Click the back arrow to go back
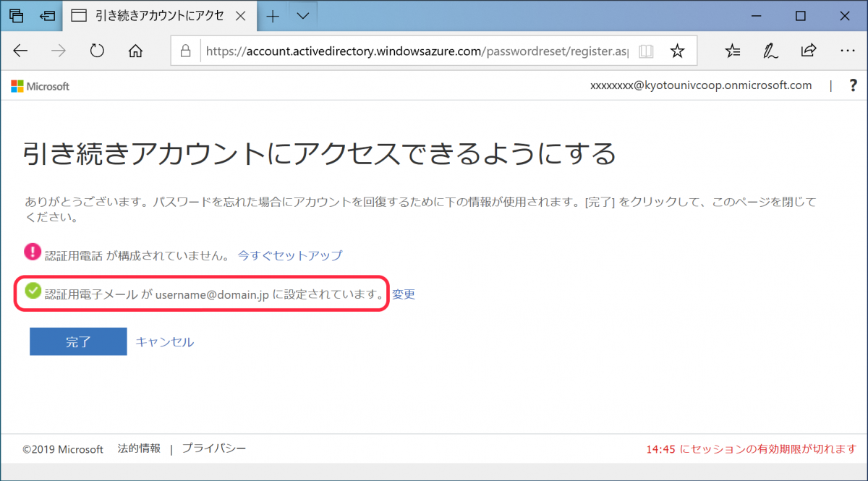 (x=20, y=51)
